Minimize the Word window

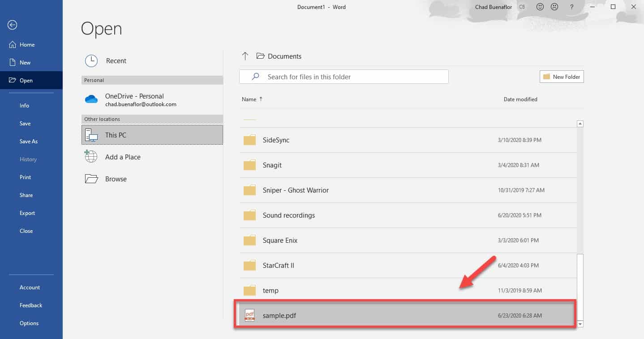pyautogui.click(x=593, y=7)
